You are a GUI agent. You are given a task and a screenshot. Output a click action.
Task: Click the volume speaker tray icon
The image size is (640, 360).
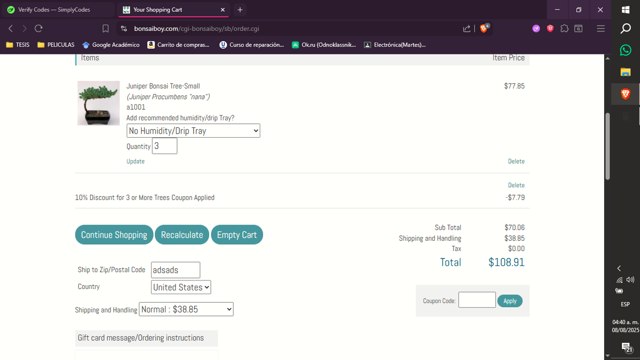[x=631, y=280]
